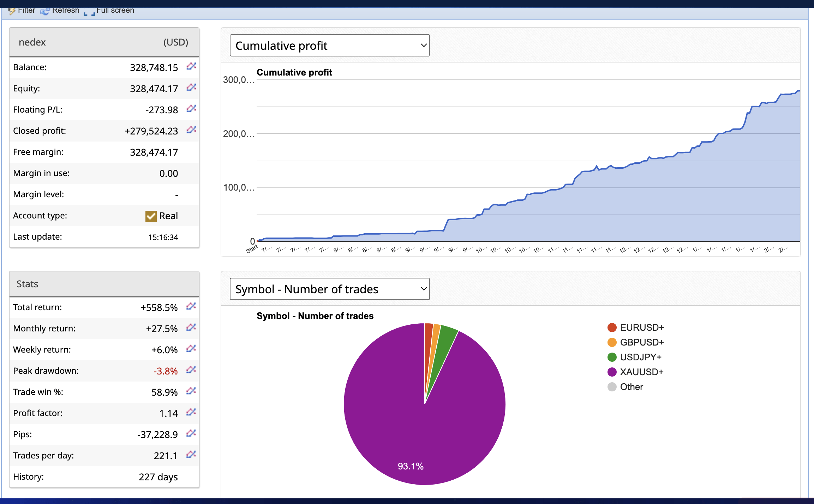814x504 pixels.
Task: Open the Balance history chart icon
Action: pos(191,67)
